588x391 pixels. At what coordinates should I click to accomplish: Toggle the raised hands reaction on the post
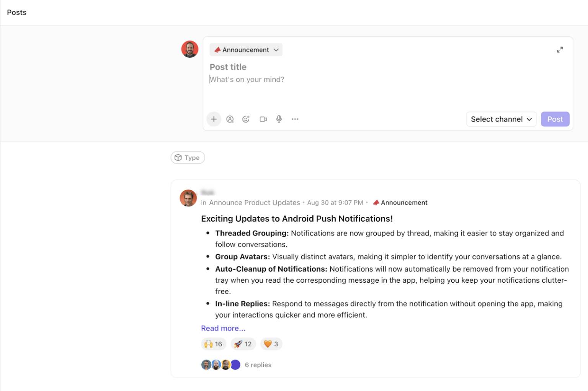213,344
